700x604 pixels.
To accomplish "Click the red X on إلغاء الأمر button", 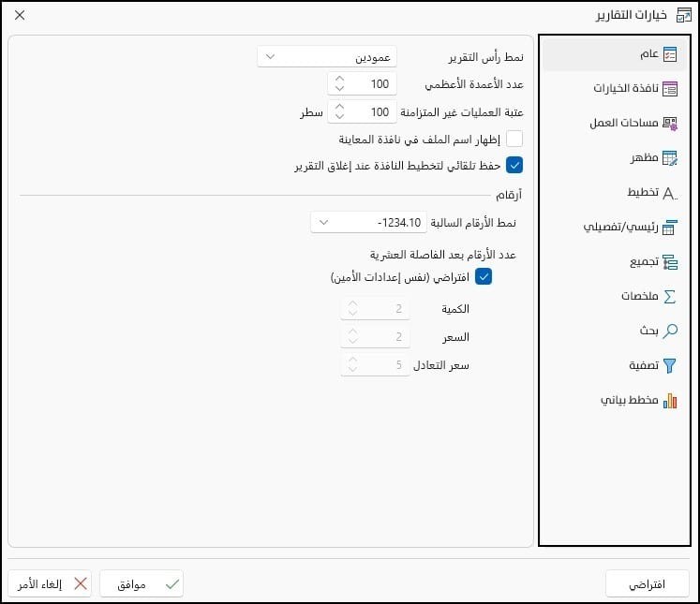I will [x=81, y=583].
